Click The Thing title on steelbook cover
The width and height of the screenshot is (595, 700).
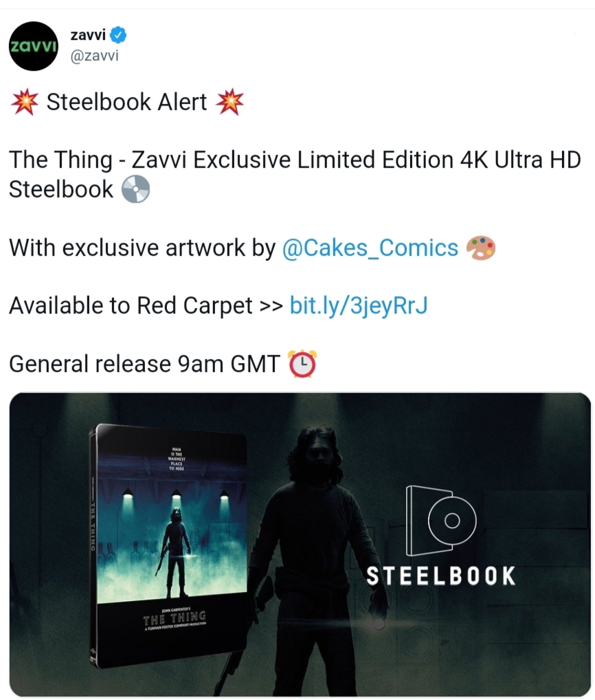coord(175,619)
